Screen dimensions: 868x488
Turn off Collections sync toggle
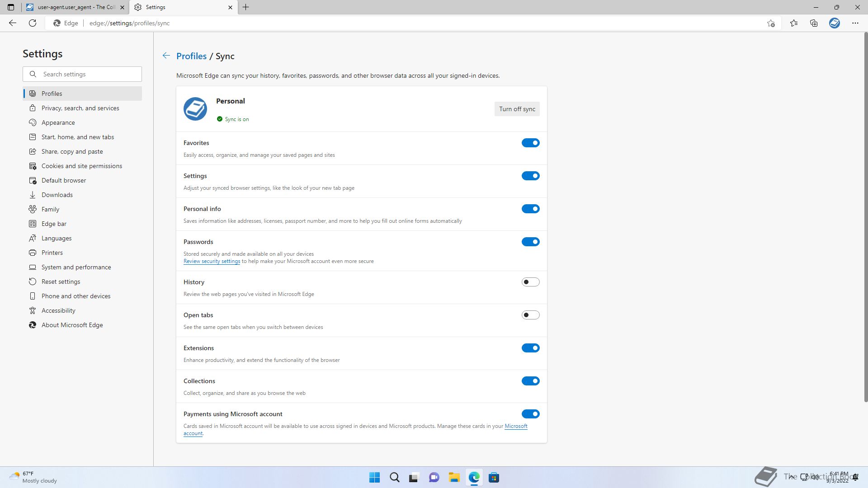[530, 381]
